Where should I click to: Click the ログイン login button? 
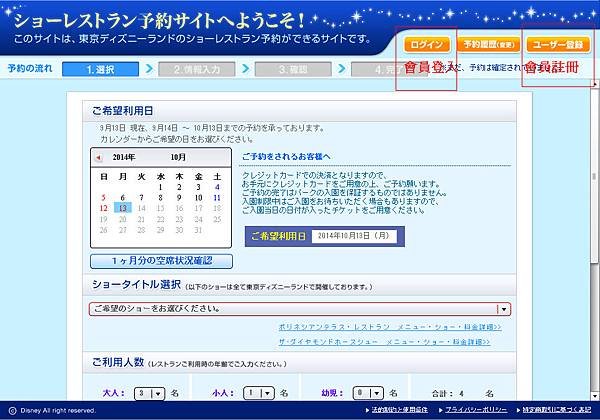pos(427,45)
